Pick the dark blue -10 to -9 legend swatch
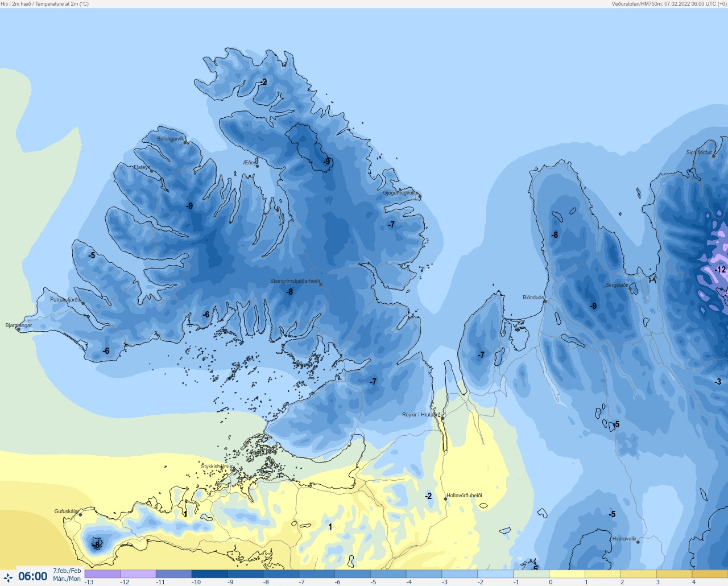Screen dimensions: 728x586 210,574
